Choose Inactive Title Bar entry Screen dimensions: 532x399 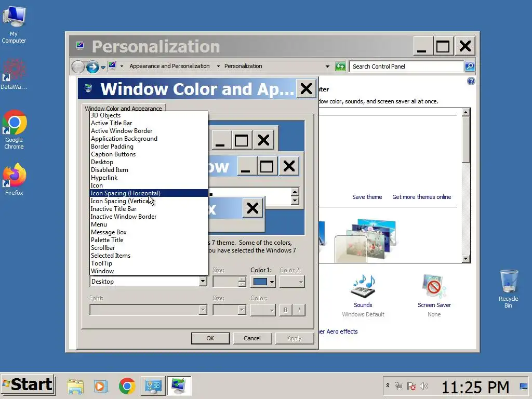[149, 209]
